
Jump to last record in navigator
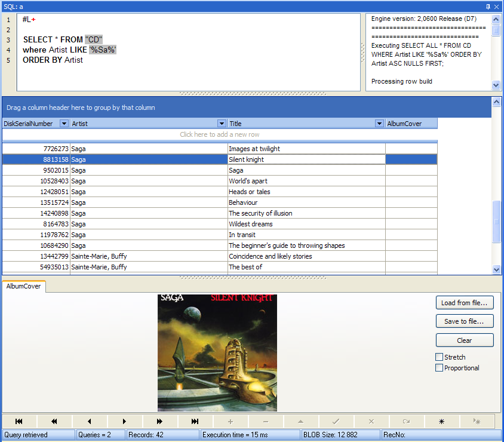[x=195, y=421]
